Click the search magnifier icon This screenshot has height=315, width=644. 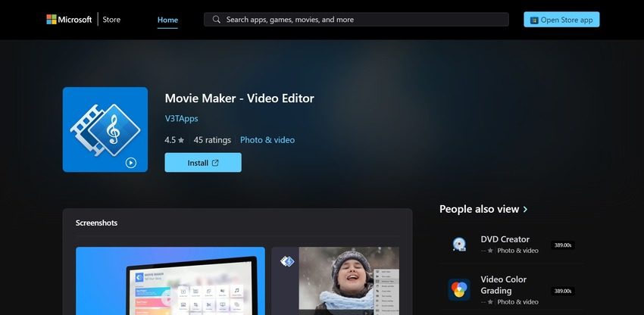click(217, 19)
